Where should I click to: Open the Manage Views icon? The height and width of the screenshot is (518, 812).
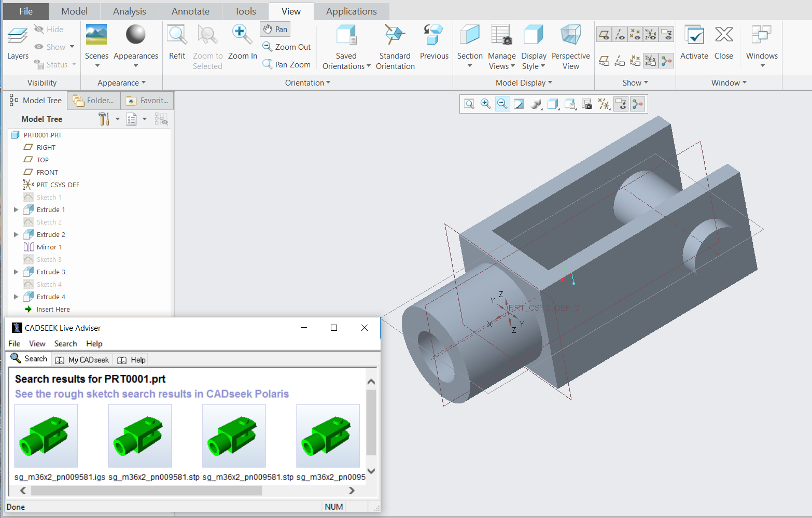tap(501, 35)
